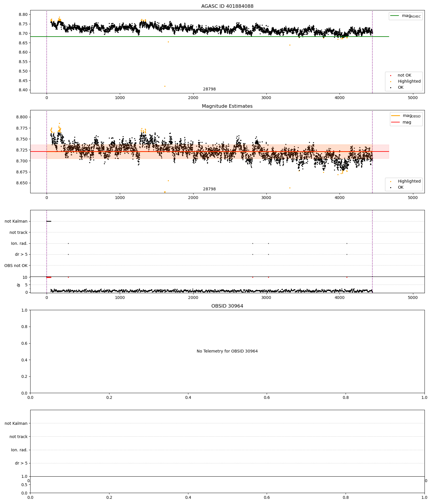Click '10' tick on the dr axis
Viewport: 432px width, 504px height.
(x=25, y=278)
